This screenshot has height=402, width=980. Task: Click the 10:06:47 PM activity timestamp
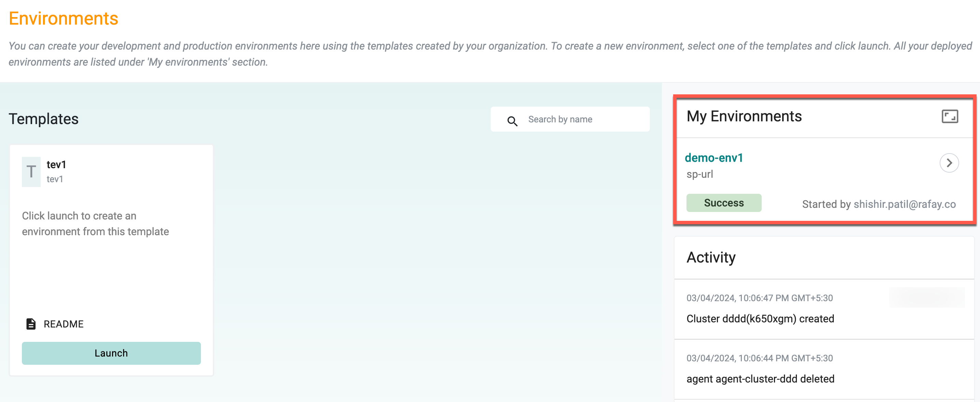tap(759, 298)
